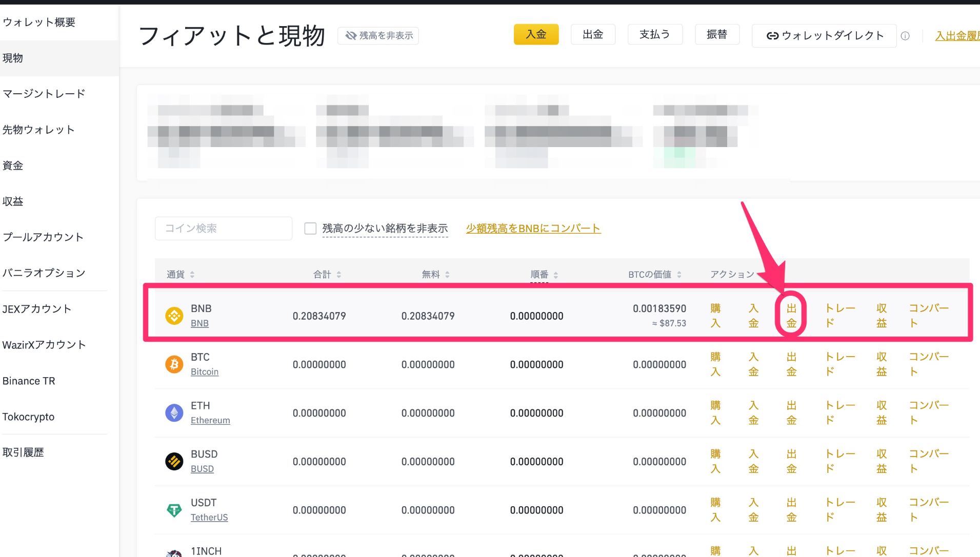Select 現物 in sidebar
Viewport: 980px width, 557px height.
13,58
